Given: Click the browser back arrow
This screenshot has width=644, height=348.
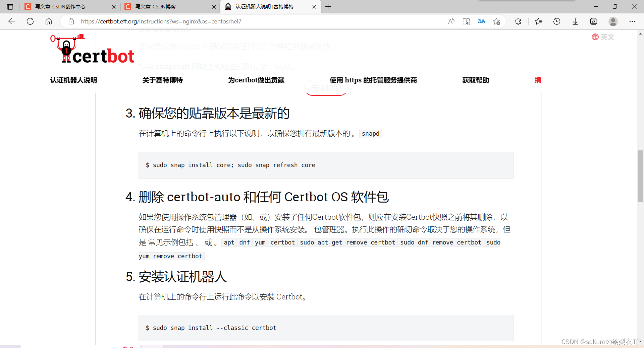Looking at the screenshot, I should point(12,21).
